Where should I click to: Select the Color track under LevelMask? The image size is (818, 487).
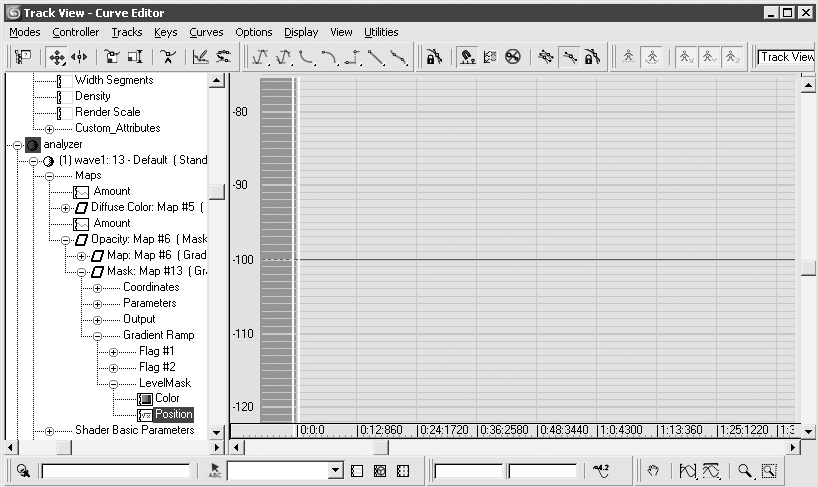tap(158, 399)
